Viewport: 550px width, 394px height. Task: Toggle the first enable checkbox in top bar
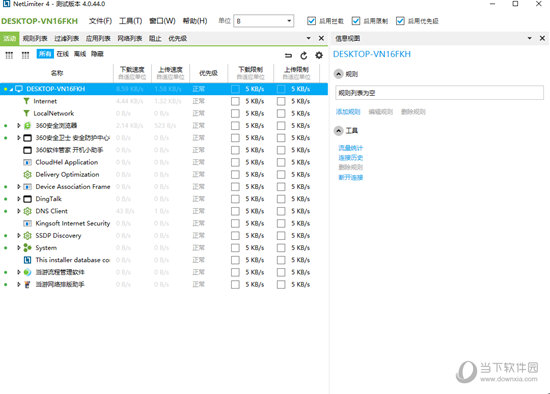coord(311,21)
